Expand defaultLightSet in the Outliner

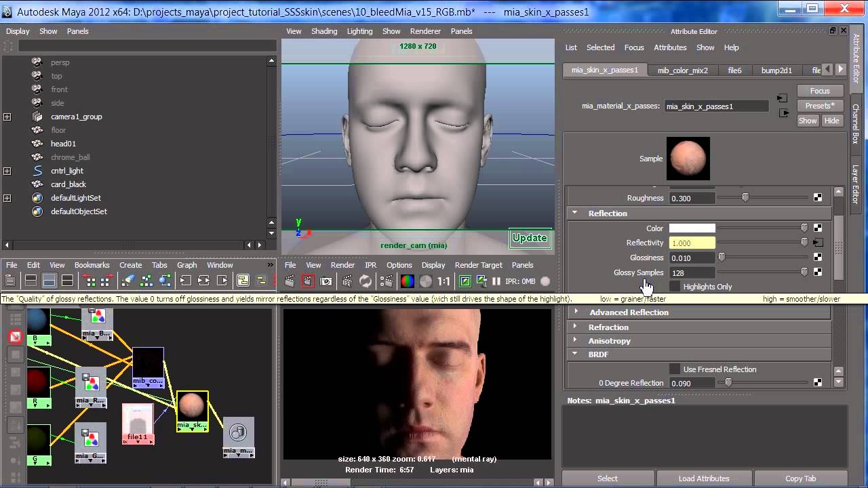coord(7,198)
